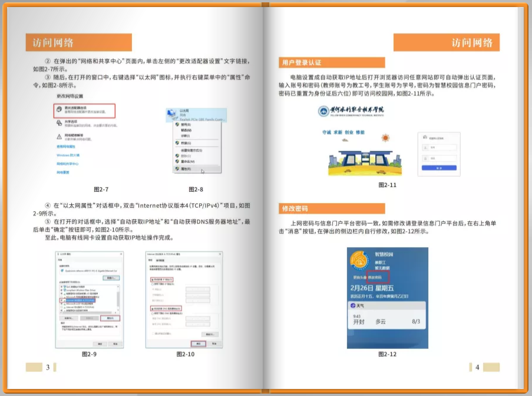The width and height of the screenshot is (532, 396).
Task: Click the sharing options icon (共享选项)
Action: [x=60, y=123]
